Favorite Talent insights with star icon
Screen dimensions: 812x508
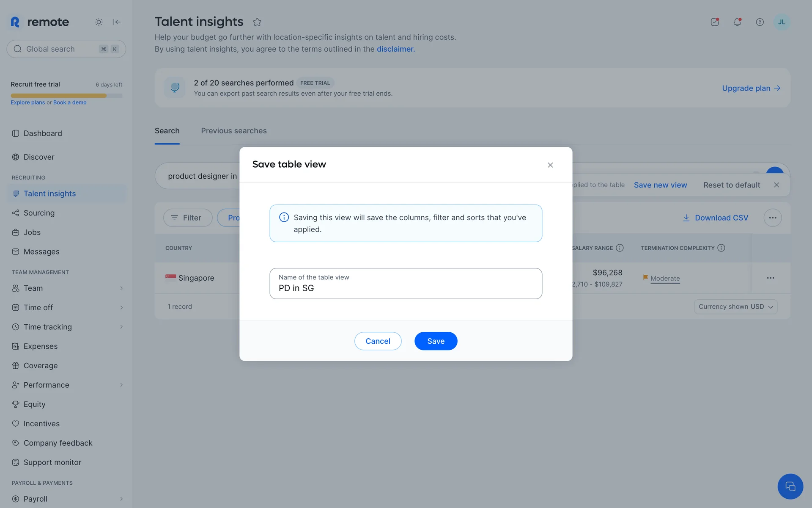coord(257,22)
